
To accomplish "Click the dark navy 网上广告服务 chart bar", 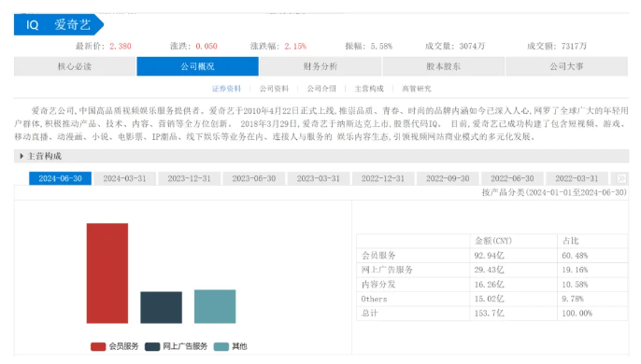I will pos(161,308).
